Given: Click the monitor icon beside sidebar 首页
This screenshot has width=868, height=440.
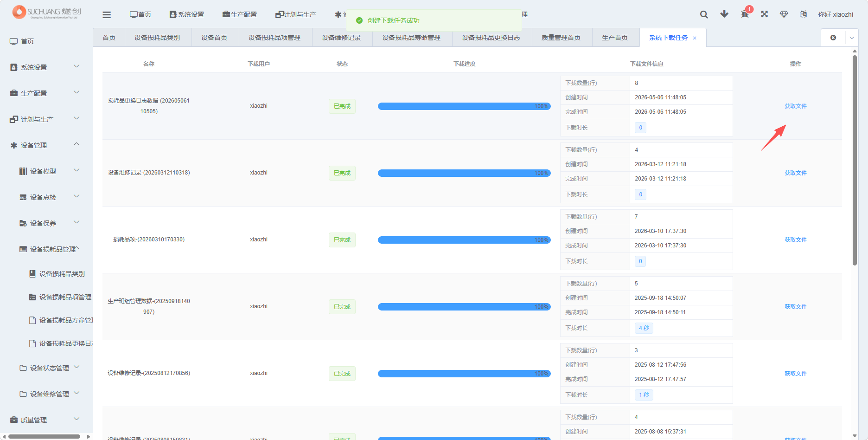Looking at the screenshot, I should click(14, 41).
